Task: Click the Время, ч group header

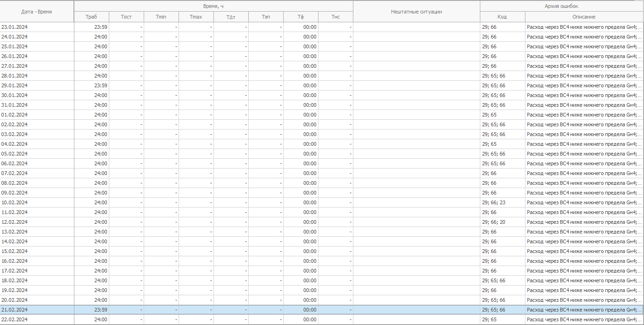Action: point(213,6)
